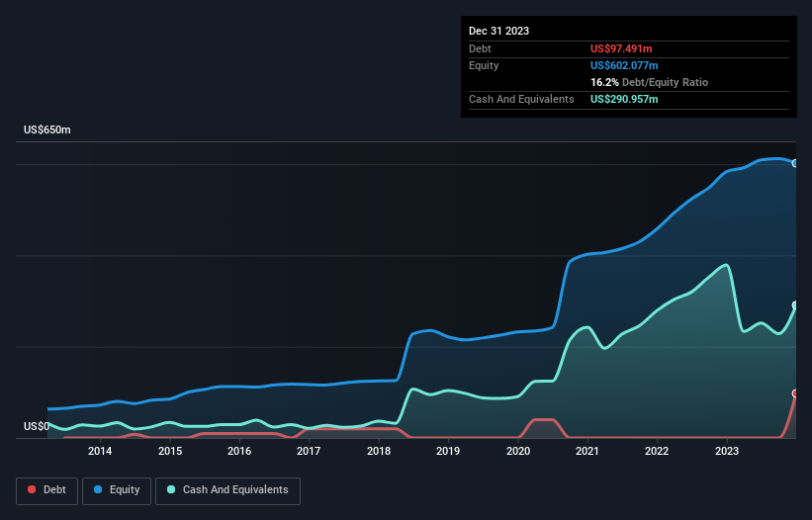Click the US$97.491m debt value

click(x=621, y=48)
